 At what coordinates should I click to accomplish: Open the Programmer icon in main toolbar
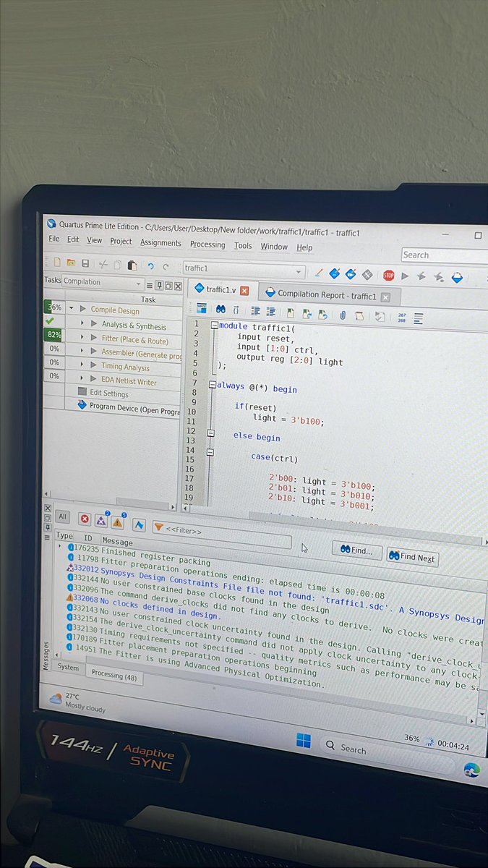click(x=457, y=277)
